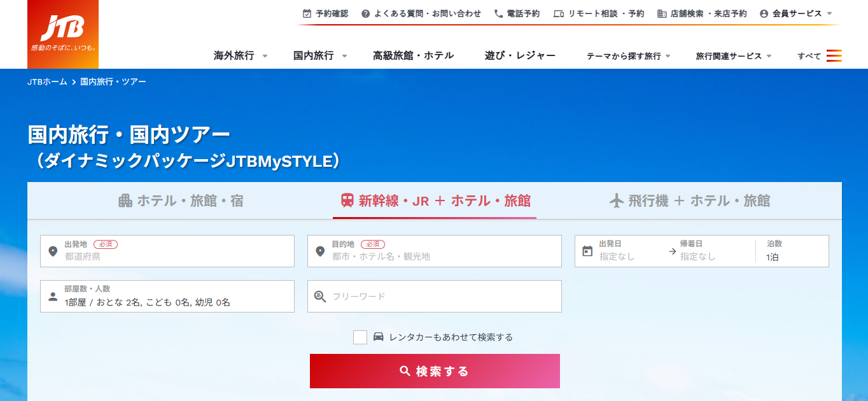Click the free word search icon
Viewport: 868px width, 401px height.
(320, 296)
